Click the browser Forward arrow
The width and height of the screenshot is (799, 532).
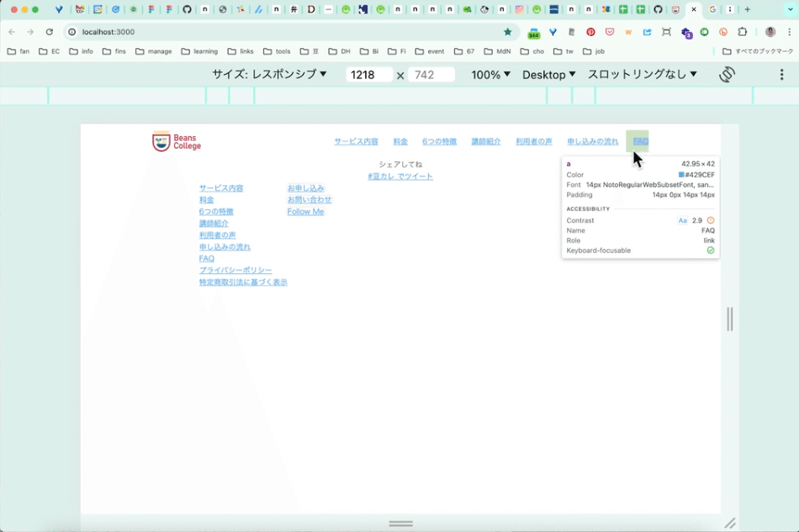[30, 32]
